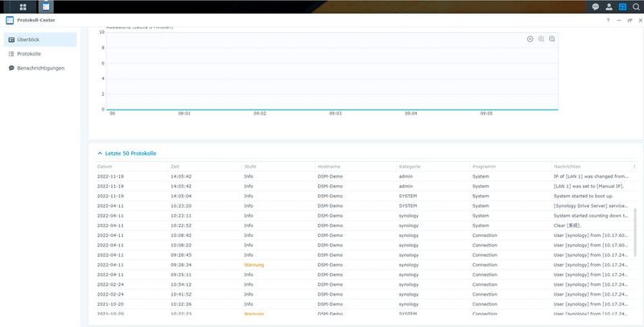Click the time value 10:08:22
Image resolution: width=644 pixels, height=327 pixels.
click(181, 245)
